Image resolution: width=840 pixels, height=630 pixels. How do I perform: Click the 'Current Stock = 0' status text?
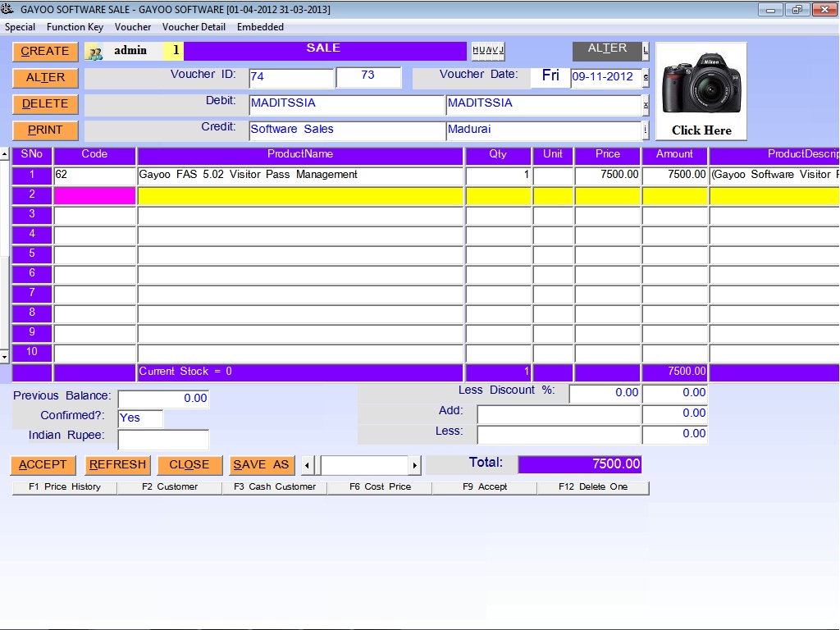pyautogui.click(x=185, y=372)
